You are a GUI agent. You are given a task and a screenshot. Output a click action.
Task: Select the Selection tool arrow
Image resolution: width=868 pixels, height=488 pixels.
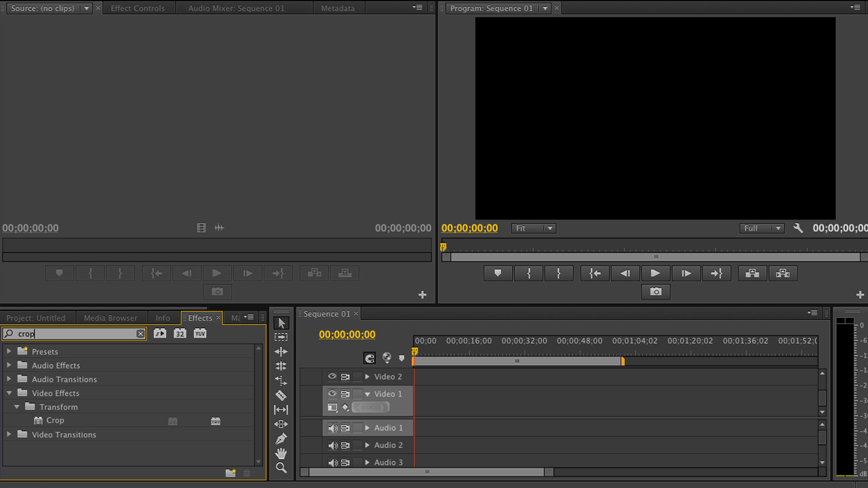point(281,323)
